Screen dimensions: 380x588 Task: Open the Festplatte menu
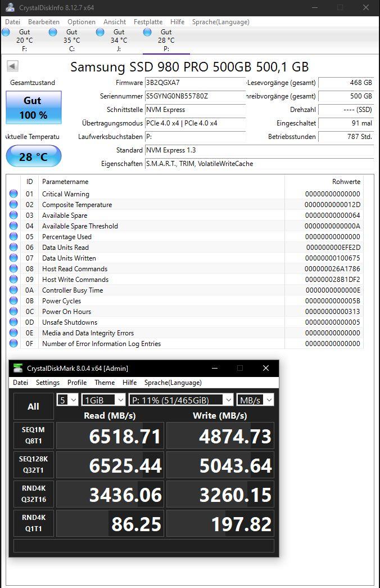pos(148,22)
